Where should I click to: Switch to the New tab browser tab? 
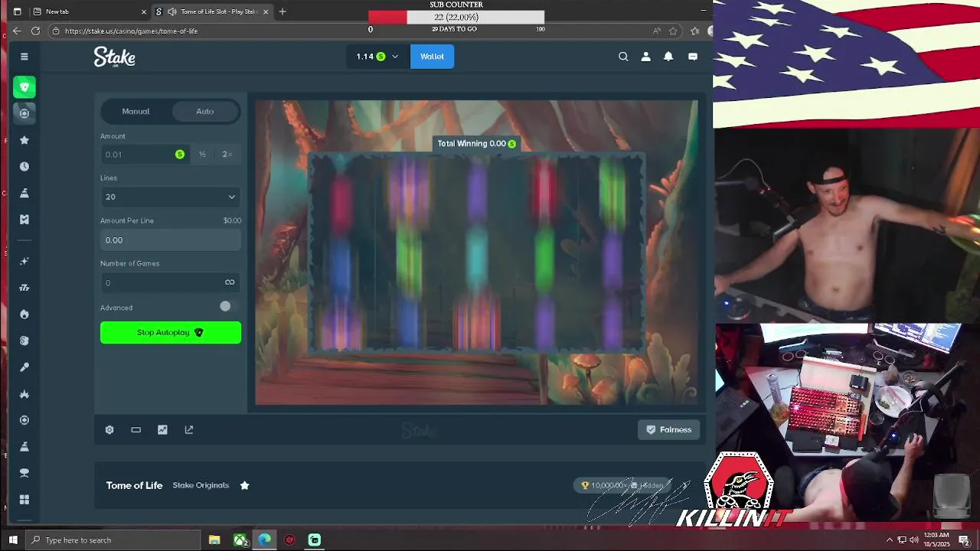(x=90, y=11)
